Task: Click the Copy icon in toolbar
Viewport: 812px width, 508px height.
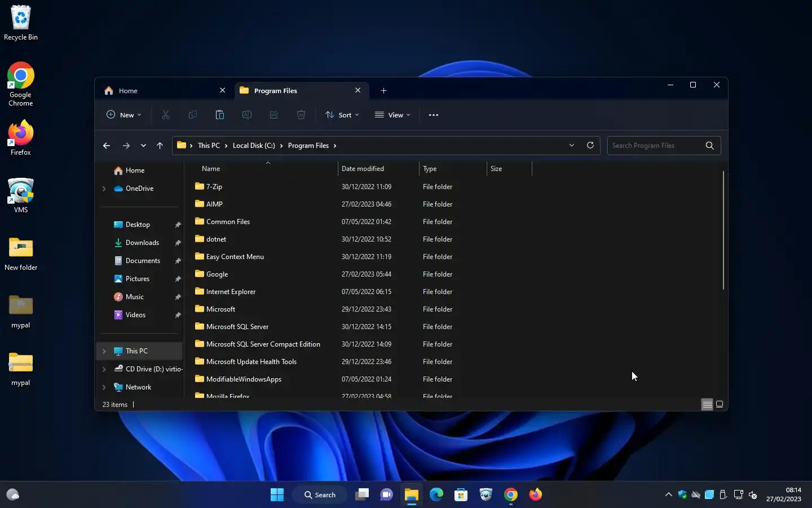Action: [193, 115]
